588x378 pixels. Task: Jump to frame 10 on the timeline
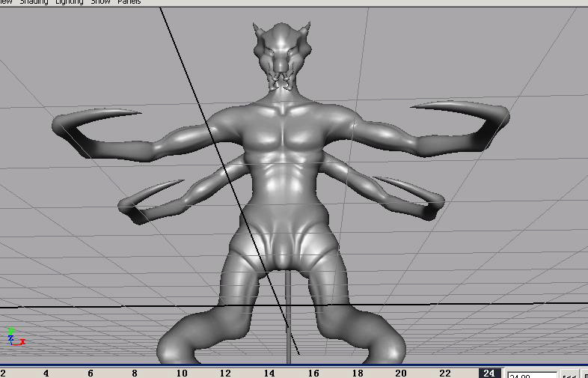click(x=182, y=373)
